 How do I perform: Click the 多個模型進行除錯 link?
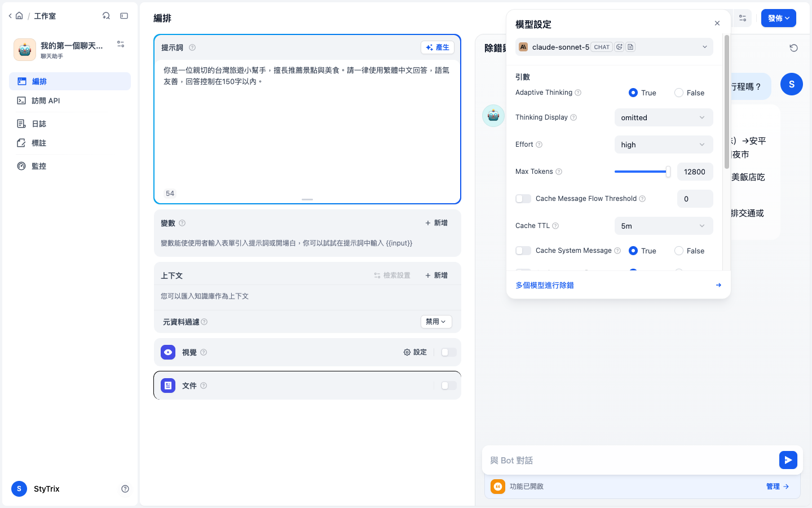click(x=545, y=285)
